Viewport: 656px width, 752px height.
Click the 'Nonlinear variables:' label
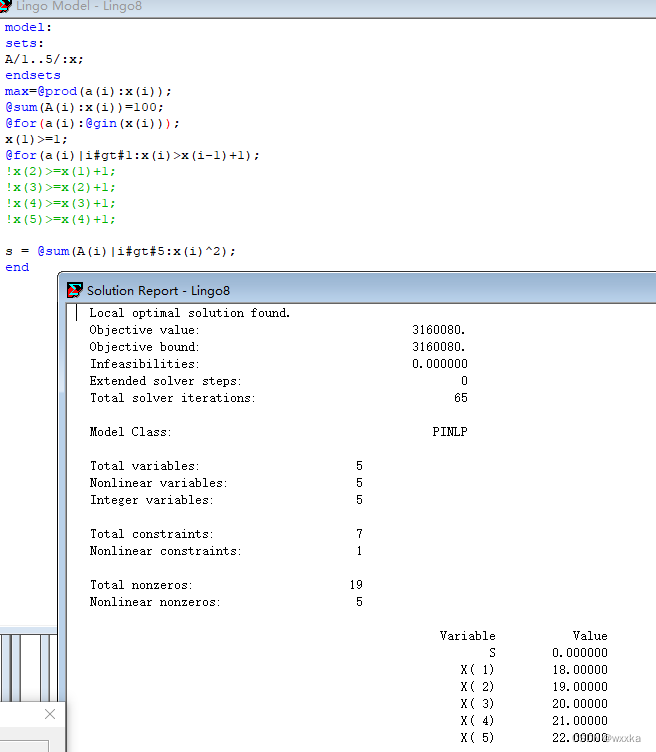(158, 483)
